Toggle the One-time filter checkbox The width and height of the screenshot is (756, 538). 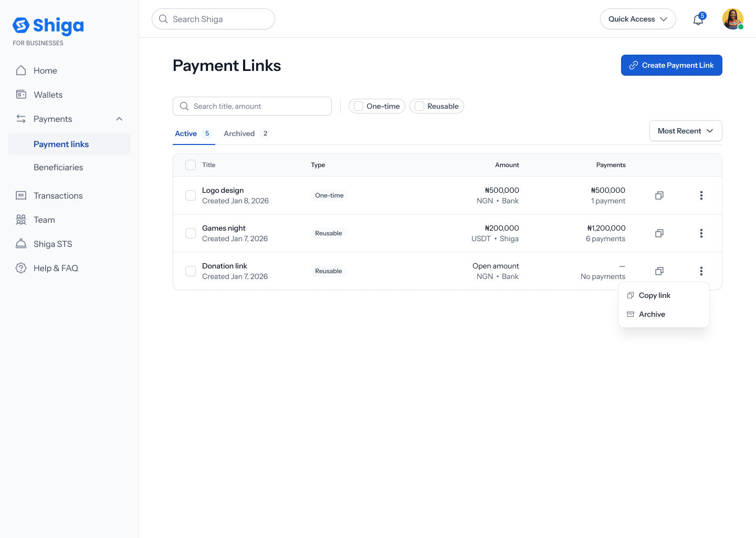[x=359, y=106]
